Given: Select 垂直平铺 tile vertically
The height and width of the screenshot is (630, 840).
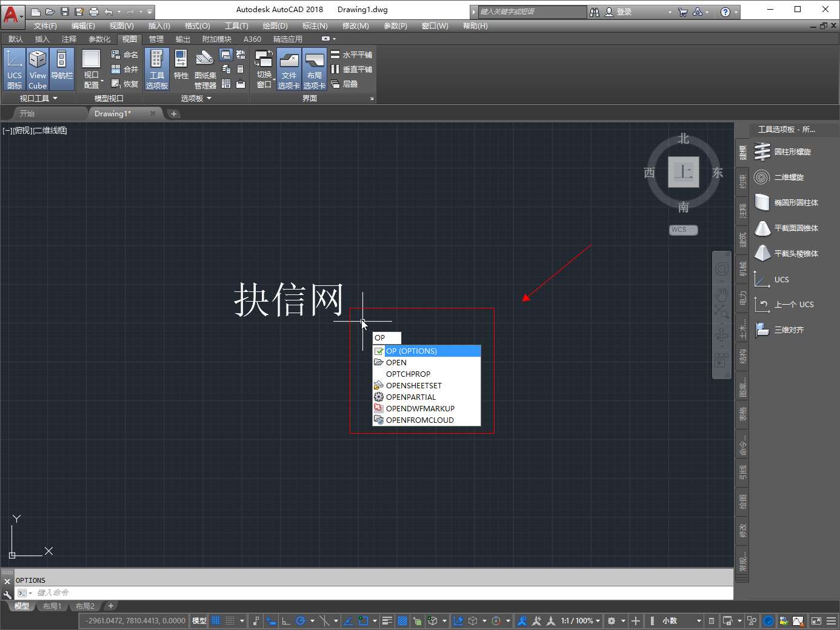Looking at the screenshot, I should click(x=352, y=69).
